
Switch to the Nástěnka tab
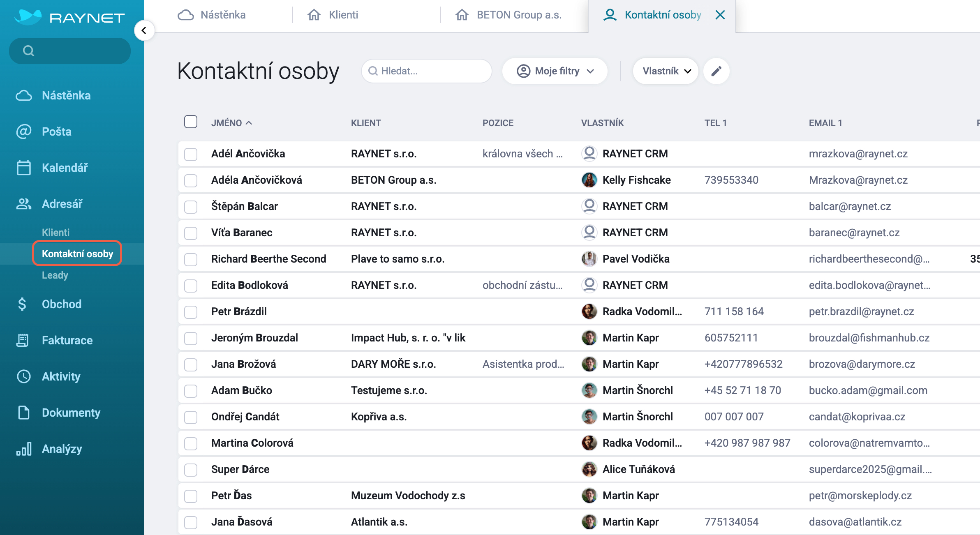(223, 15)
